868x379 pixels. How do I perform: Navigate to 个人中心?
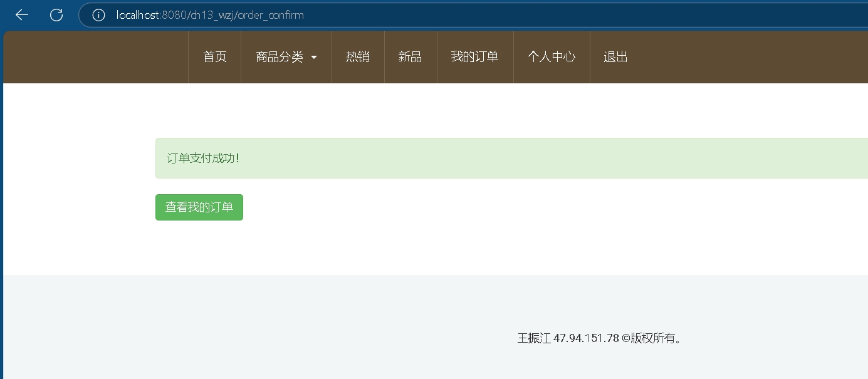point(552,57)
